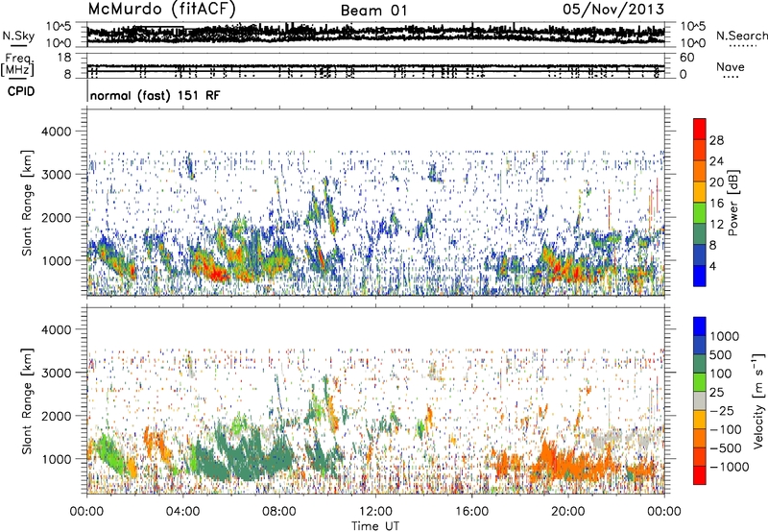Click the date '05/Nov/2013'
The image size is (768, 532).
coord(613,10)
